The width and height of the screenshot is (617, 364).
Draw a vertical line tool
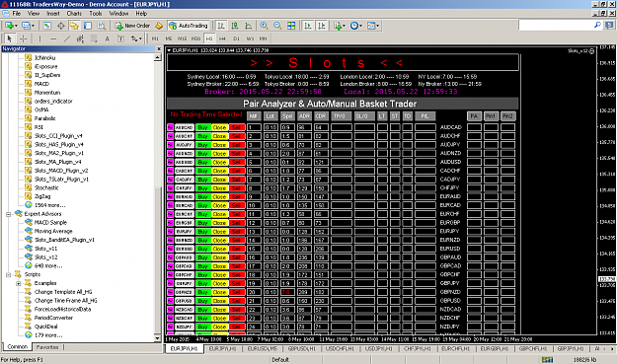[39, 38]
